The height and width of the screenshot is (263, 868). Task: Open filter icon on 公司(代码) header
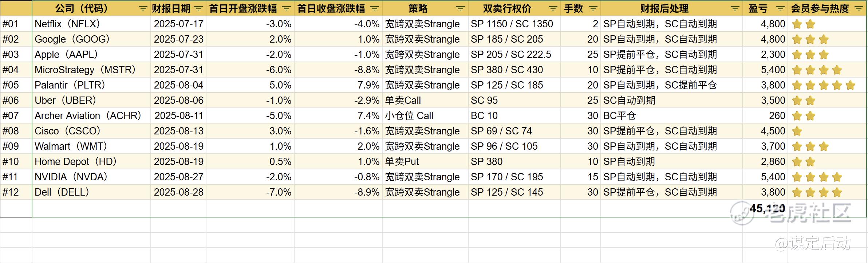coord(143,9)
